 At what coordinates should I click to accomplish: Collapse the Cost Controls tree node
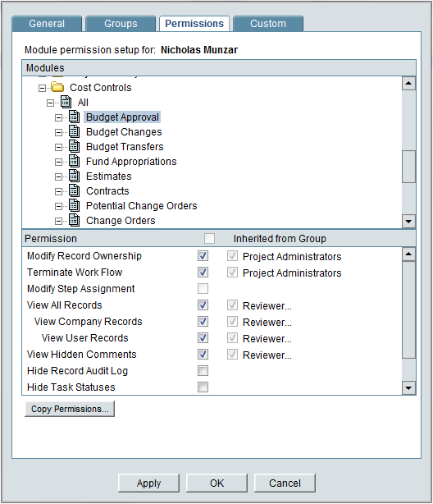tap(42, 88)
